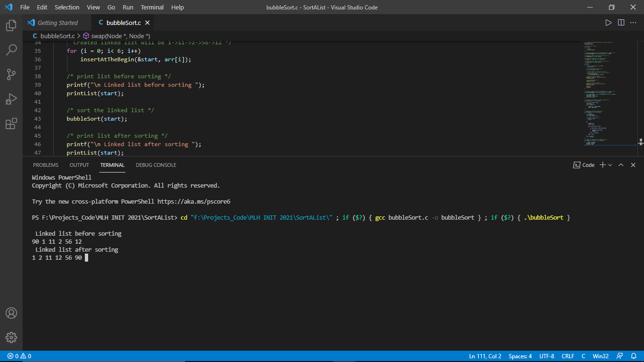Open the Run and Debug view

tap(11, 99)
